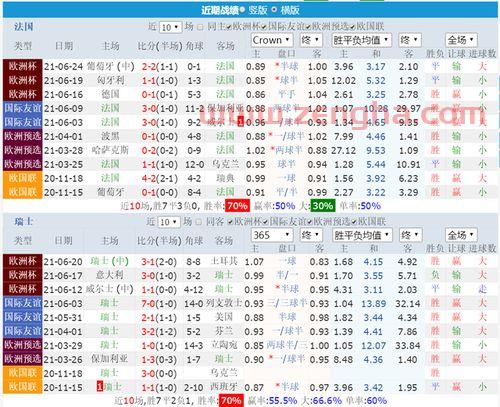The image size is (500, 407).
Task: Open the 近10场 count dropdown for 法国
Action: pyautogui.click(x=170, y=27)
